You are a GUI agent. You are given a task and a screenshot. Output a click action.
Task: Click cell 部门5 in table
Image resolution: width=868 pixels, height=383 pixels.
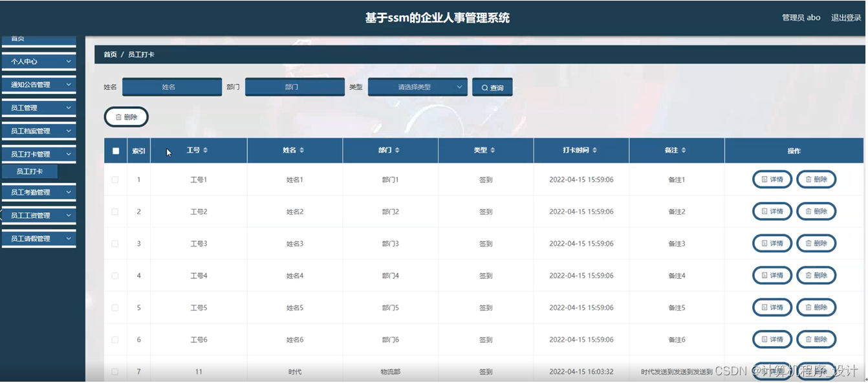(x=391, y=308)
